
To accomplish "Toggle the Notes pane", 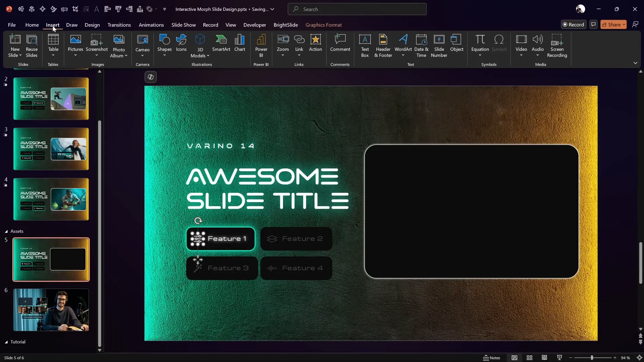I will pyautogui.click(x=491, y=358).
